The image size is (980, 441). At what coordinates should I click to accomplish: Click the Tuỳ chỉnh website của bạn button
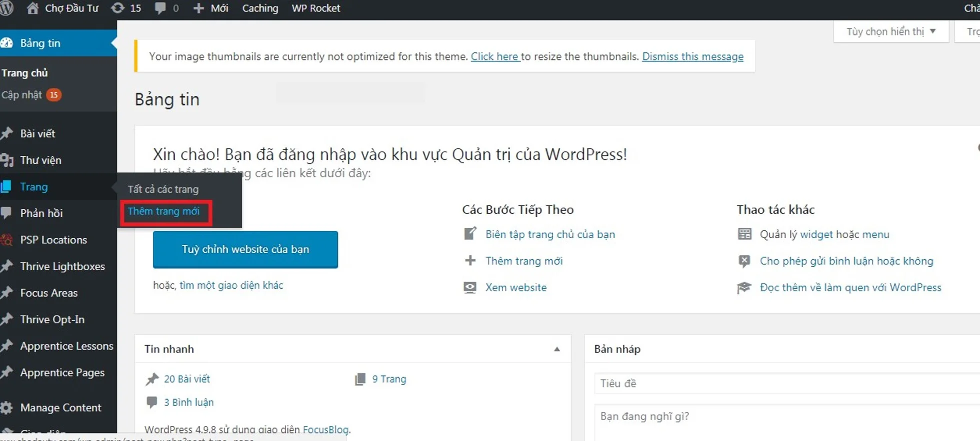point(245,249)
